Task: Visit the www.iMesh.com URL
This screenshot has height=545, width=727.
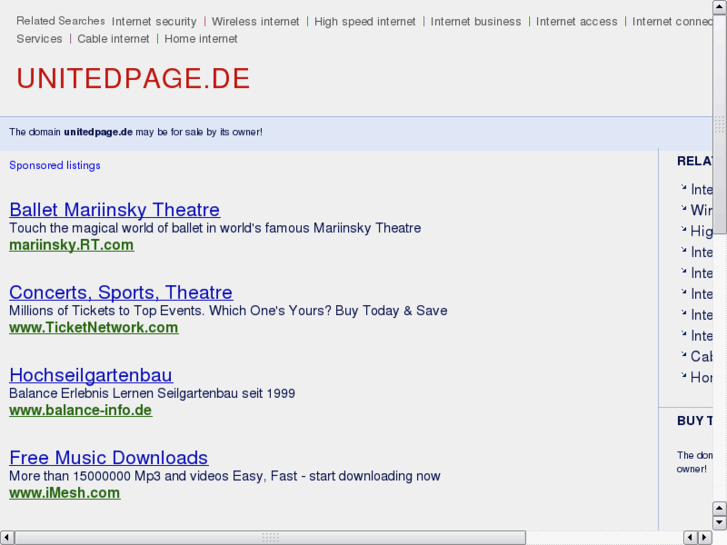Action: (x=65, y=493)
